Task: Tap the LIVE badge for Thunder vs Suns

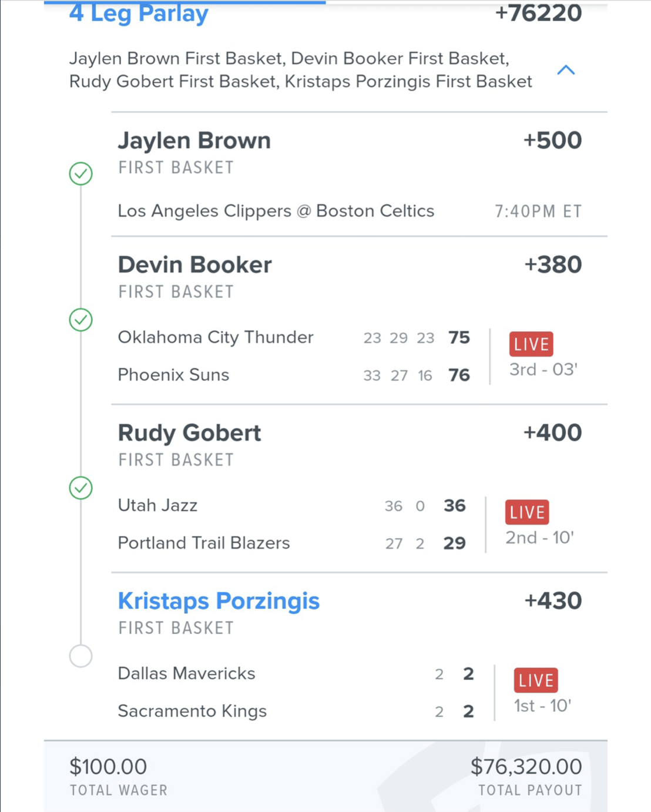Action: point(531,344)
